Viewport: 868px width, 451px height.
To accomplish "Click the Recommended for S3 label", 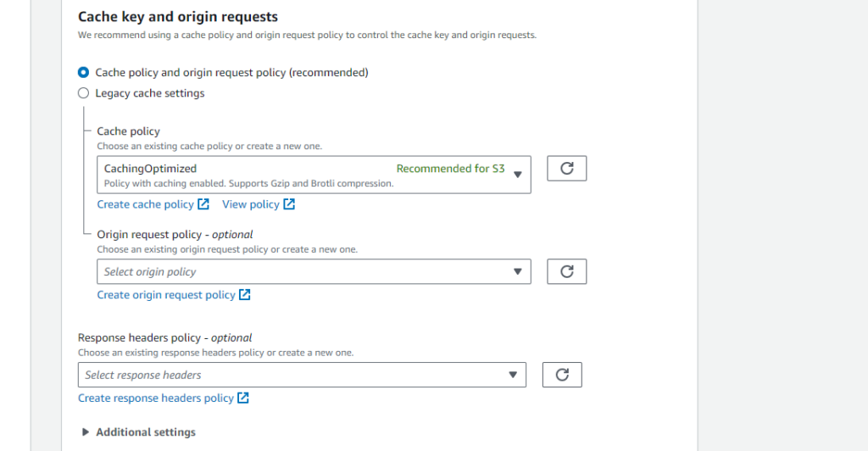I will (x=451, y=168).
